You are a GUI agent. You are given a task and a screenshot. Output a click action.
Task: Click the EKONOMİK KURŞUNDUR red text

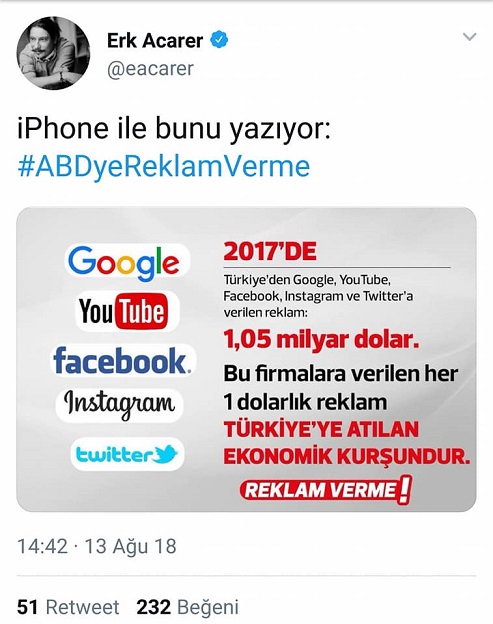(x=347, y=456)
